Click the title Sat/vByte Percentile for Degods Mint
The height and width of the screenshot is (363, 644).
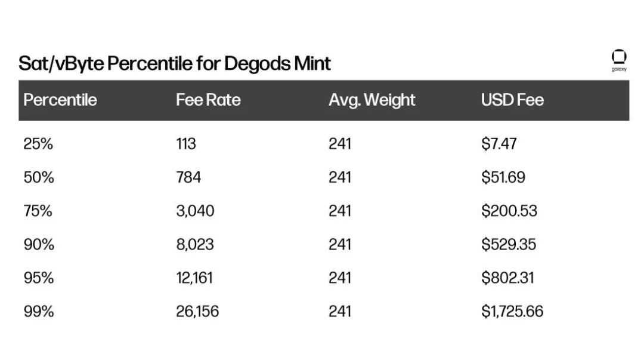point(175,64)
